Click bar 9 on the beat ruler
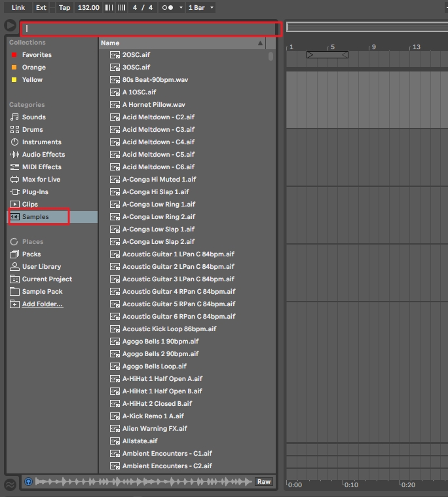The width and height of the screenshot is (448, 497). [x=373, y=47]
